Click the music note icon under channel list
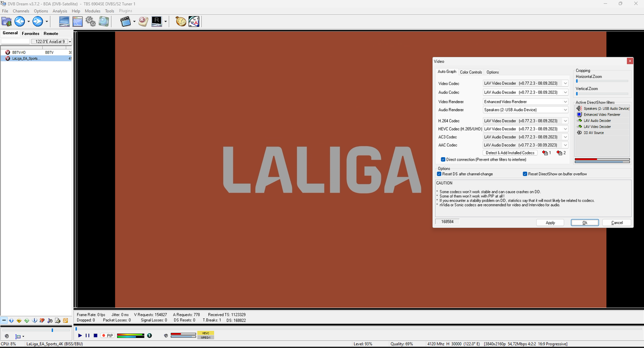 (50, 320)
